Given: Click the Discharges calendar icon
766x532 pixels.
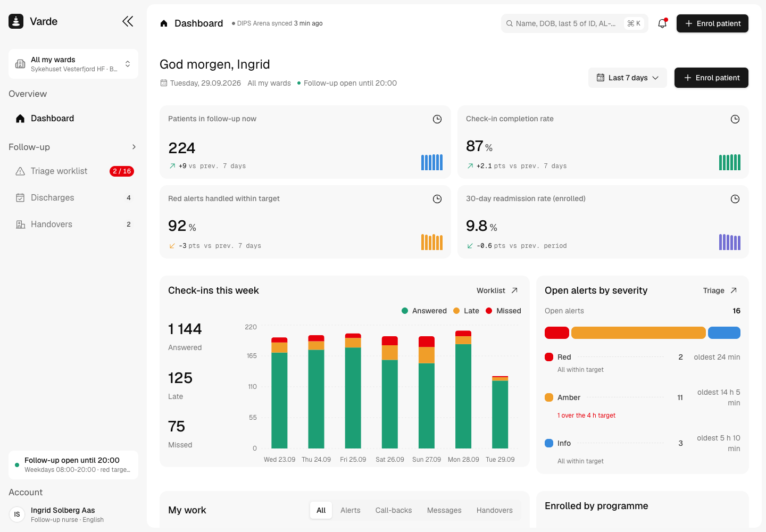Looking at the screenshot, I should (x=20, y=198).
